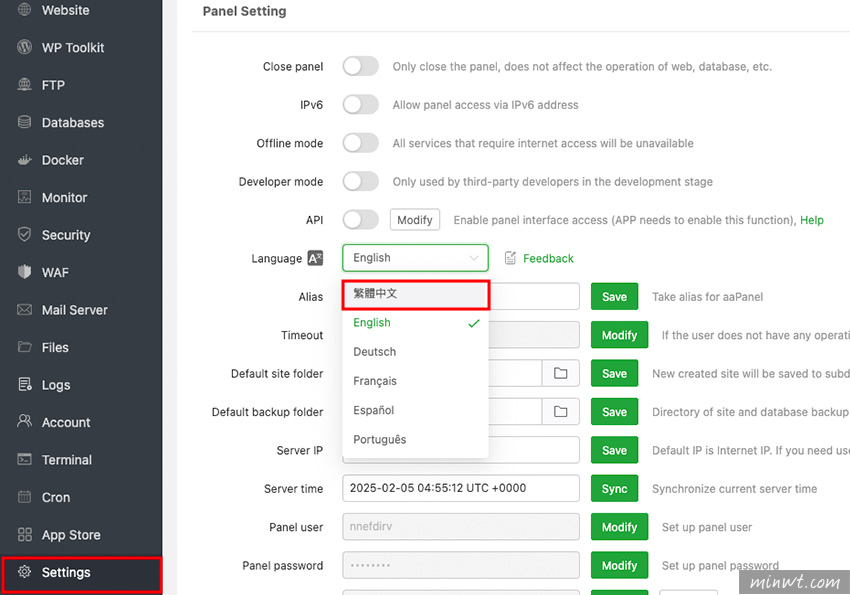Click the Docker whale icon
850x595 pixels.
tap(24, 160)
